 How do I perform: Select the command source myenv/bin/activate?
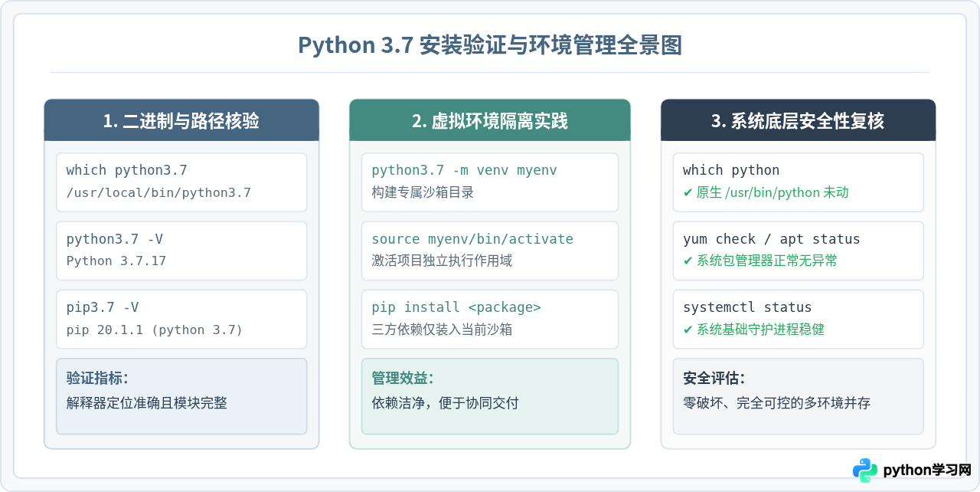point(472,239)
